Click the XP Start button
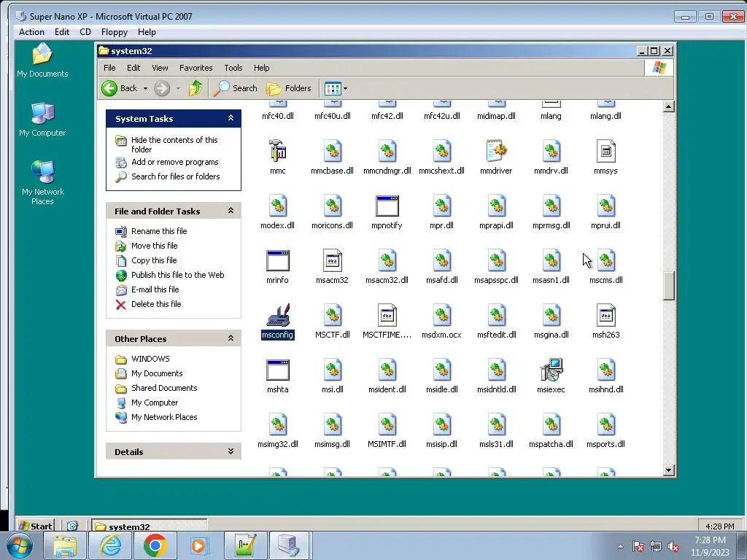Image resolution: width=747 pixels, height=560 pixels. 35,526
